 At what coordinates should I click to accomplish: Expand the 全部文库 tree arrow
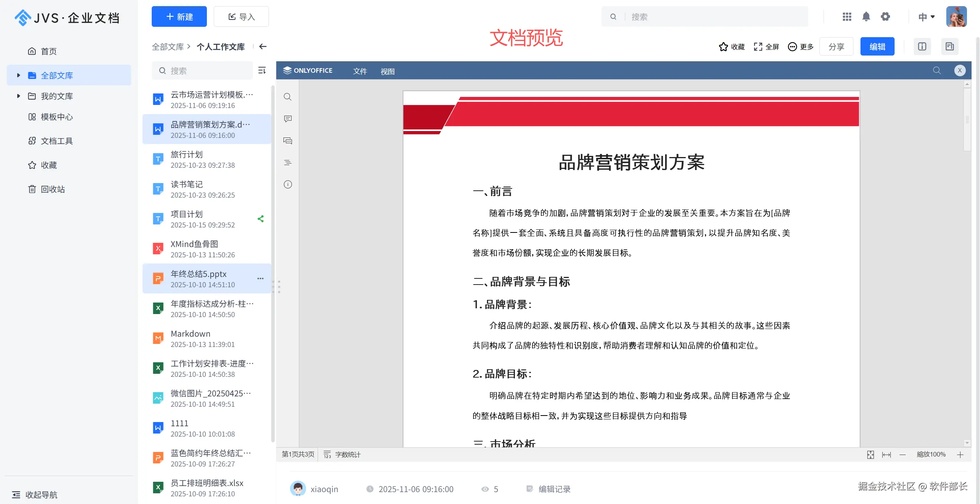[18, 75]
